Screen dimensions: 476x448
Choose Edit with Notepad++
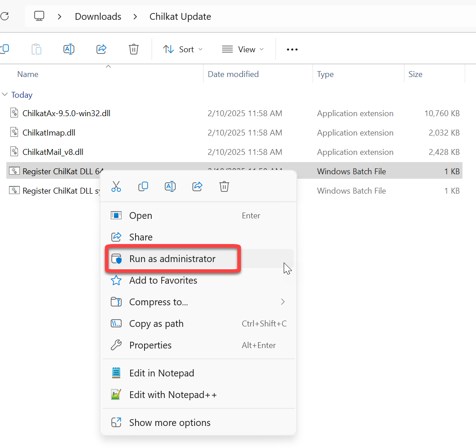(173, 395)
